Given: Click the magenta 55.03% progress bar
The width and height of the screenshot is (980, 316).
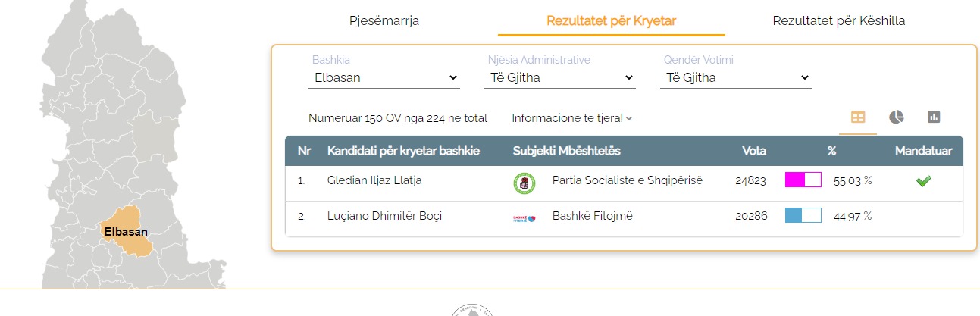Looking at the screenshot, I should click(803, 180).
